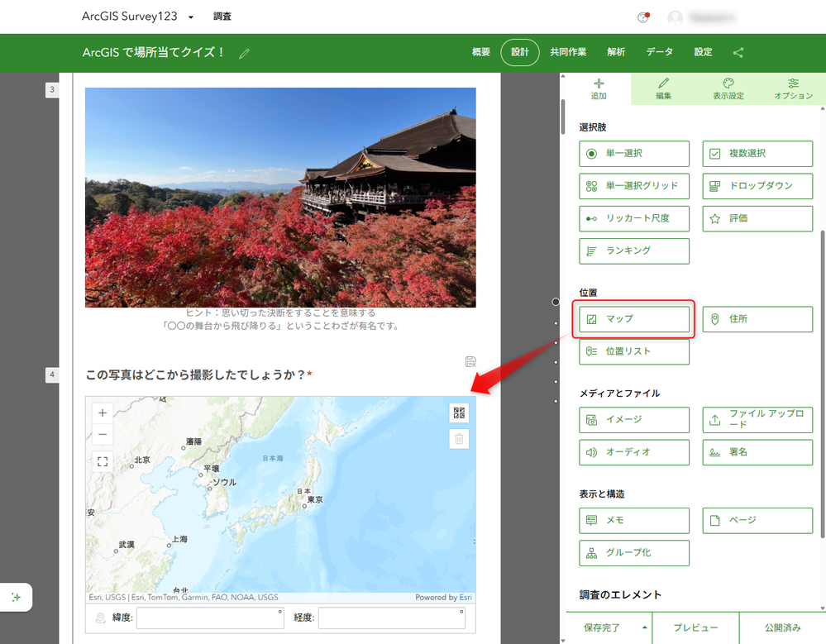Screen dimensions: 826x644
Task: Switch to the 概要 tab
Action: [480, 52]
